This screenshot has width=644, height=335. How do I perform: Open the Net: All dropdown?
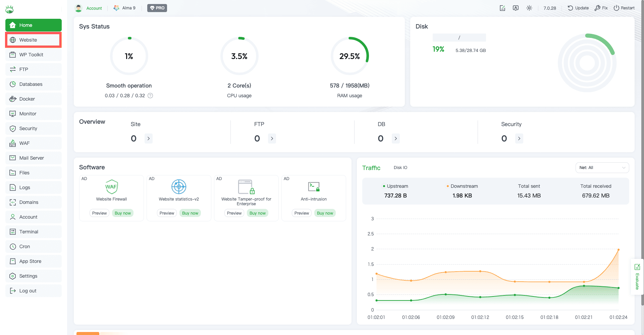point(602,168)
